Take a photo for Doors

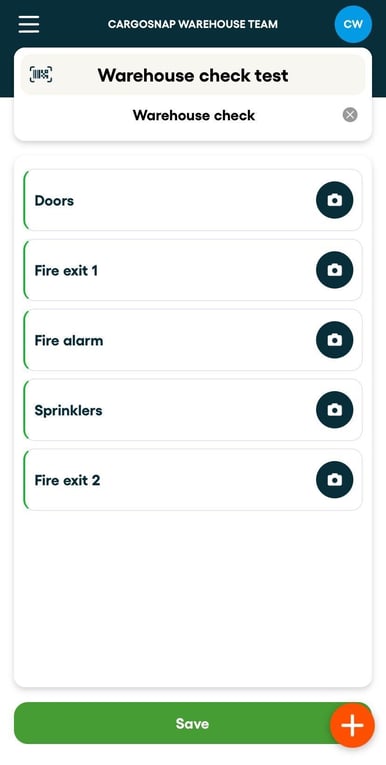[x=334, y=200]
